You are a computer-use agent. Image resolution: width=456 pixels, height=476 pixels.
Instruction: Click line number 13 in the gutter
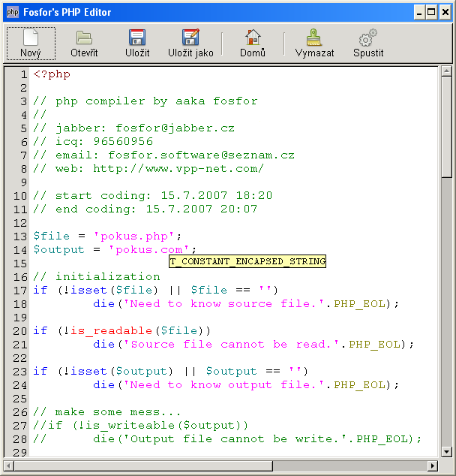pos(20,236)
